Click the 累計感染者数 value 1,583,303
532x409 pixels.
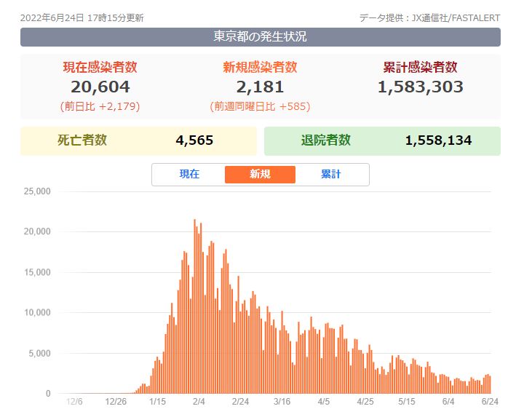click(x=421, y=87)
